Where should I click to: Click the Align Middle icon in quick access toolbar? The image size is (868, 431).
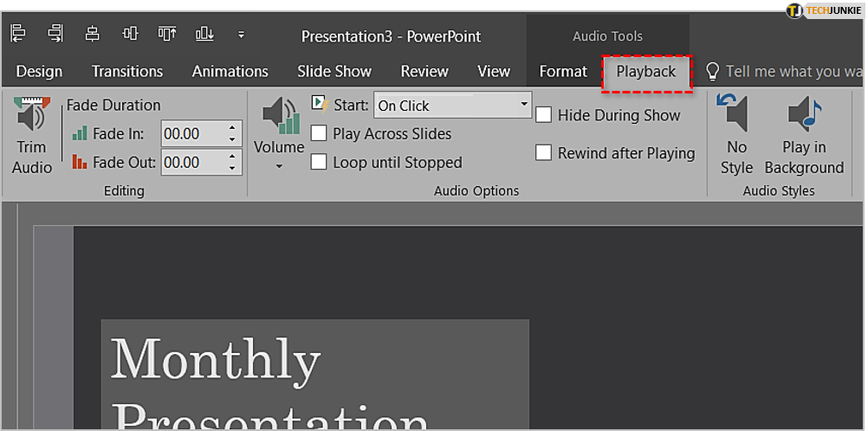[x=130, y=35]
